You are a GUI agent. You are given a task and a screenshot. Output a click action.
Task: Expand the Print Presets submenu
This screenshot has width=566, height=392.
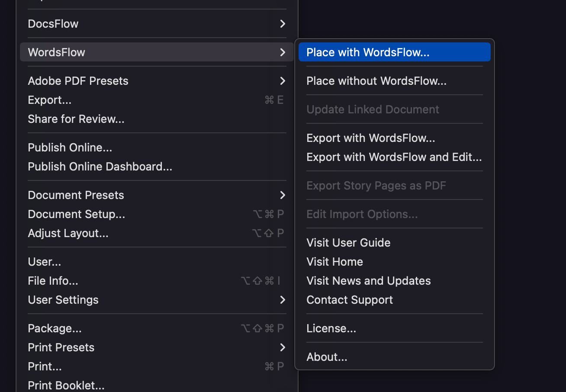[x=282, y=347]
